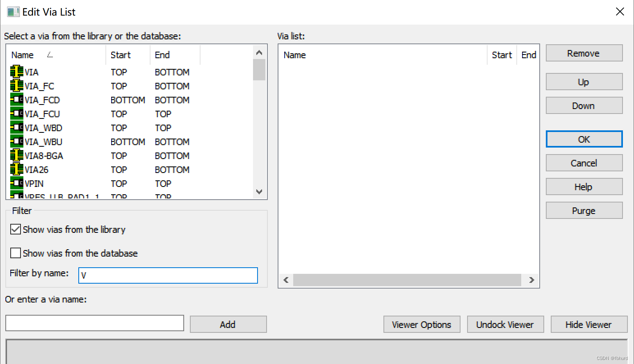Sort library list by Name column header
This screenshot has height=364, width=634.
(23, 55)
